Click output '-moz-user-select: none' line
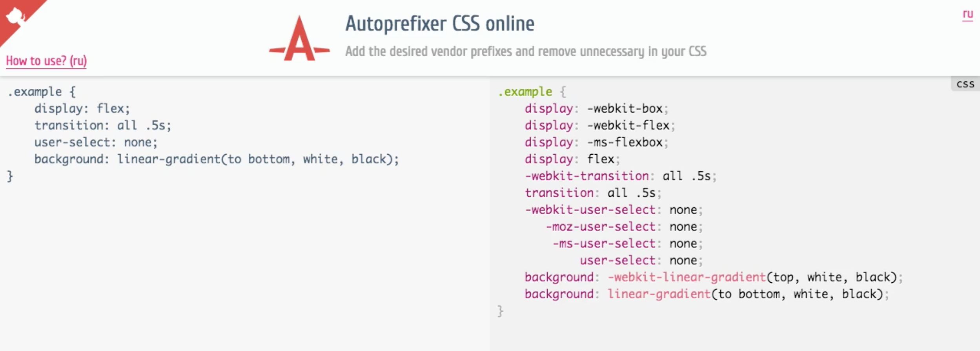Viewport: 980px width, 351px height. pyautogui.click(x=624, y=227)
